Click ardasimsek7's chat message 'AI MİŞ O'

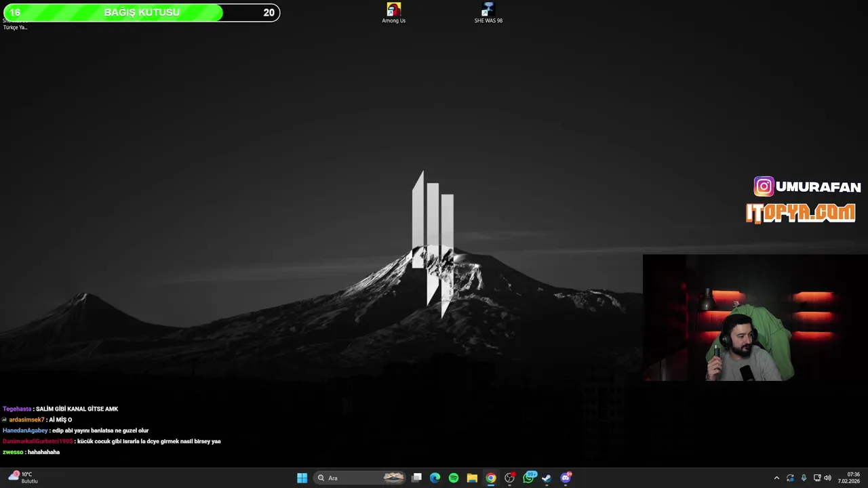[37, 420]
